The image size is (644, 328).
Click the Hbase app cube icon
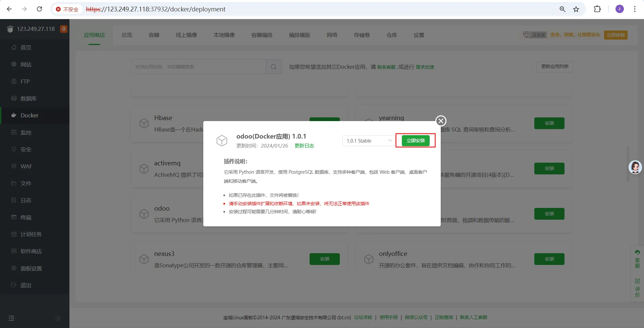144,123
